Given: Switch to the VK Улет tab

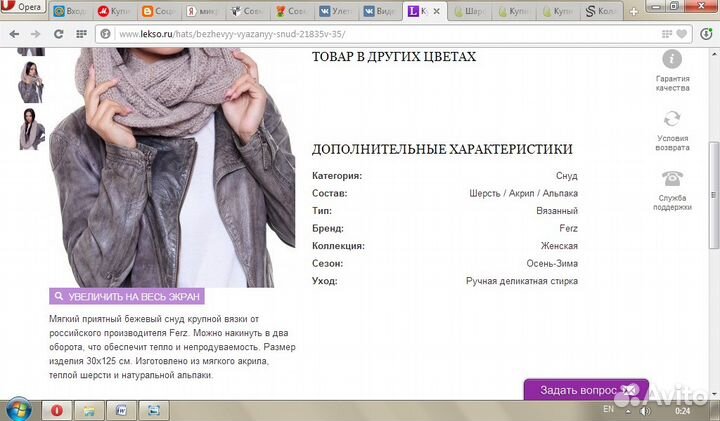Looking at the screenshot, I should 338,11.
